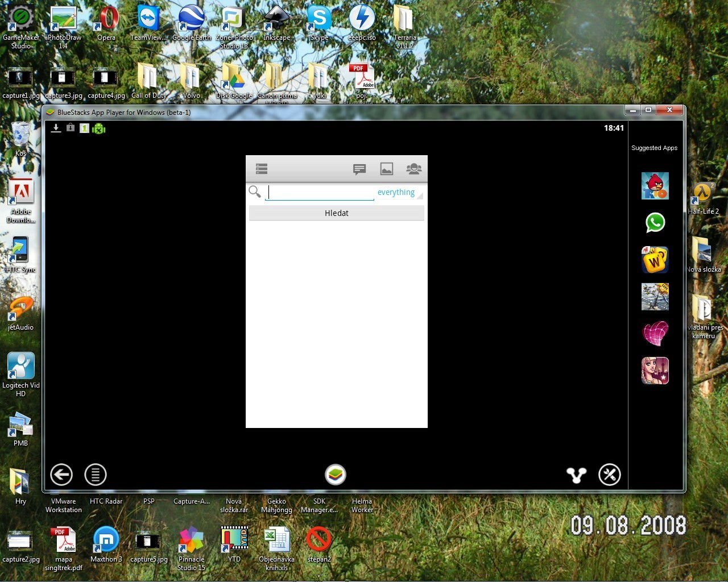The image size is (728, 582).
Task: Open WhatsApp from Suggested Apps
Action: click(655, 223)
